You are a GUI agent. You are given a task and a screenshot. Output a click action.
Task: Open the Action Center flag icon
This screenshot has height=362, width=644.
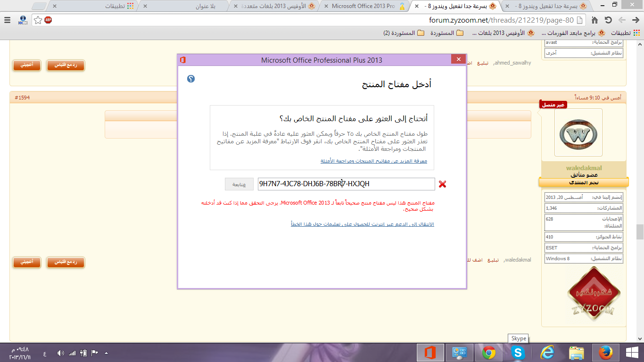tap(94, 353)
